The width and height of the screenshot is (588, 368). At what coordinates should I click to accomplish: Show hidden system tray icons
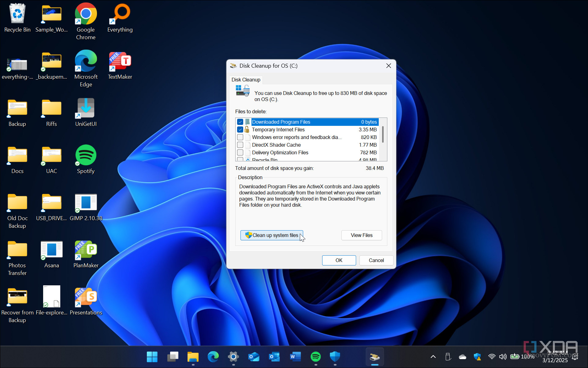pos(433,357)
